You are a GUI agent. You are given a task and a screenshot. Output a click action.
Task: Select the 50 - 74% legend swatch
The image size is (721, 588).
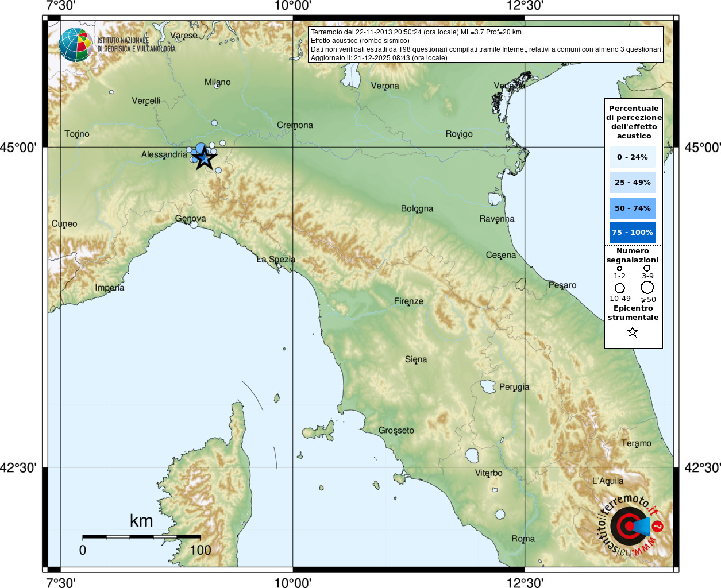[x=632, y=208]
